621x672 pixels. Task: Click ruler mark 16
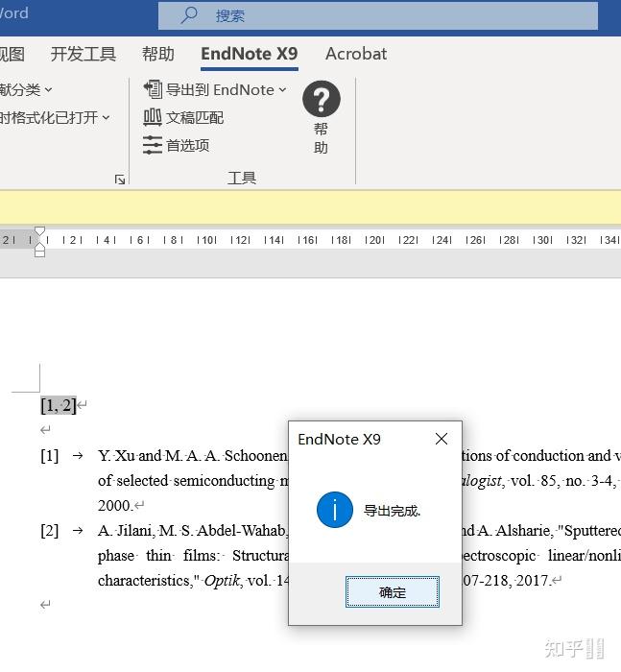click(x=307, y=240)
